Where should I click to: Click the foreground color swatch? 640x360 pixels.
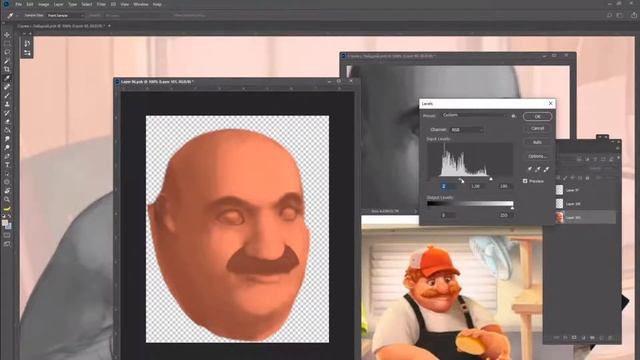tap(5, 222)
